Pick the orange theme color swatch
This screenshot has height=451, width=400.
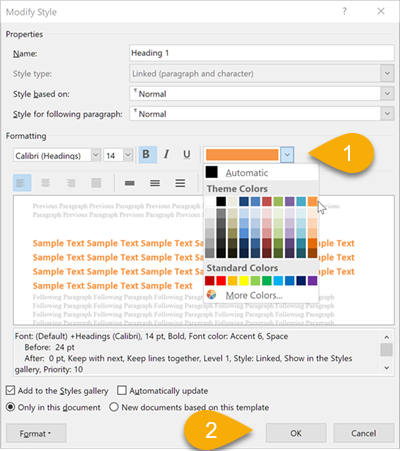point(312,201)
